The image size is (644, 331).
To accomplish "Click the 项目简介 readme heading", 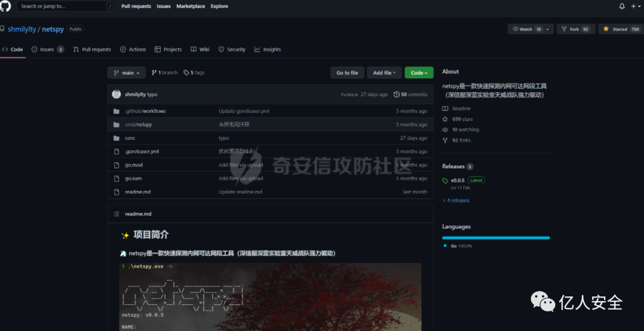I will tap(151, 235).
